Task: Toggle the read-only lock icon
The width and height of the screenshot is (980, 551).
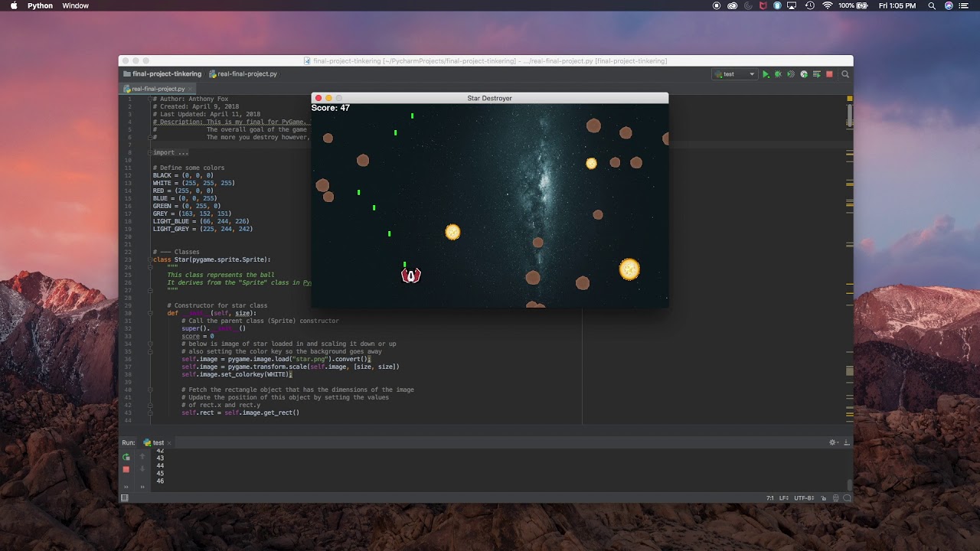Action: (x=824, y=497)
